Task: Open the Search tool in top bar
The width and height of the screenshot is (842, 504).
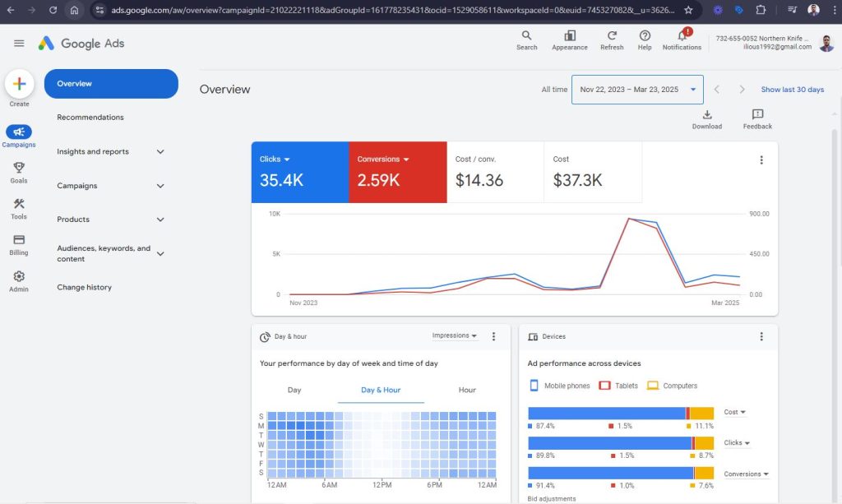Action: pyautogui.click(x=526, y=39)
